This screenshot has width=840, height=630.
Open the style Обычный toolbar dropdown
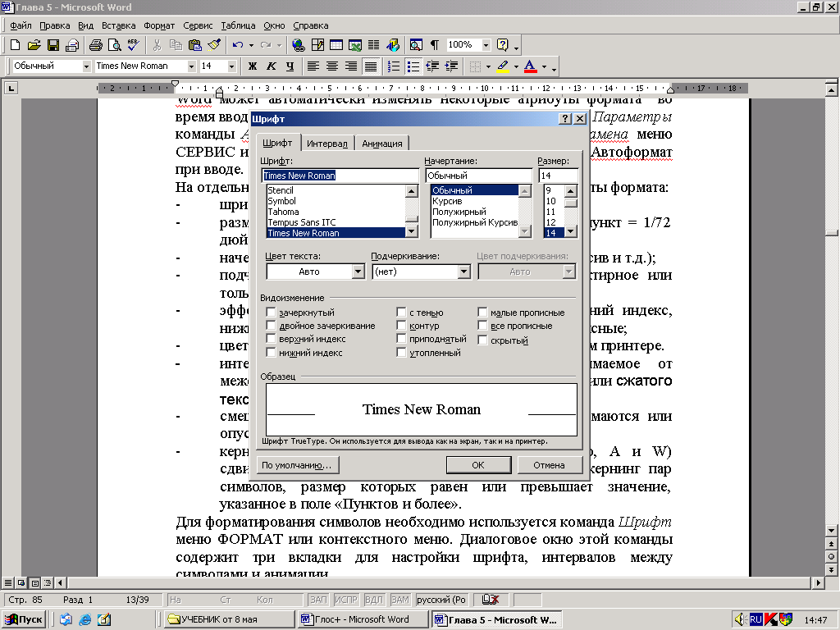click(86, 66)
